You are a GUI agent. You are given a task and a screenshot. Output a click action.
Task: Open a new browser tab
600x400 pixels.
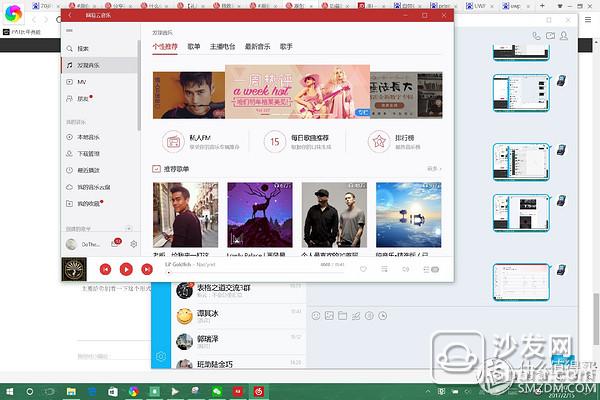pyautogui.click(x=542, y=6)
